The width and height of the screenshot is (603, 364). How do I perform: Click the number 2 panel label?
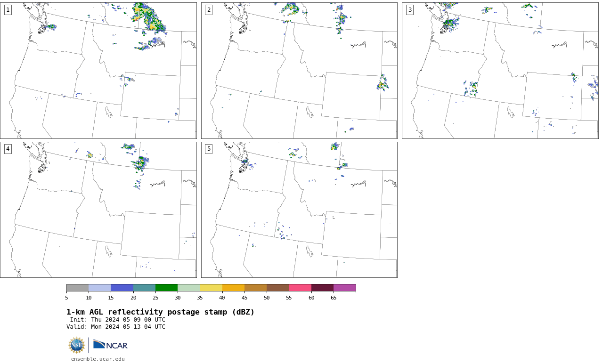(x=209, y=10)
